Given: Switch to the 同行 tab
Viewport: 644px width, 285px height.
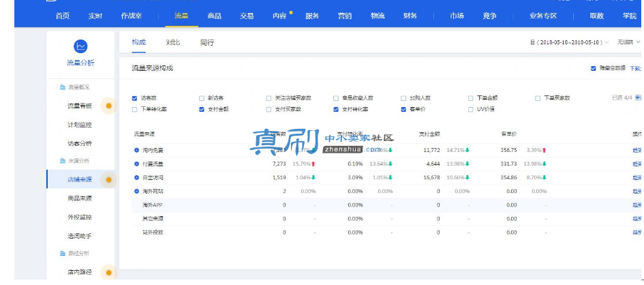Looking at the screenshot, I should coord(207,42).
